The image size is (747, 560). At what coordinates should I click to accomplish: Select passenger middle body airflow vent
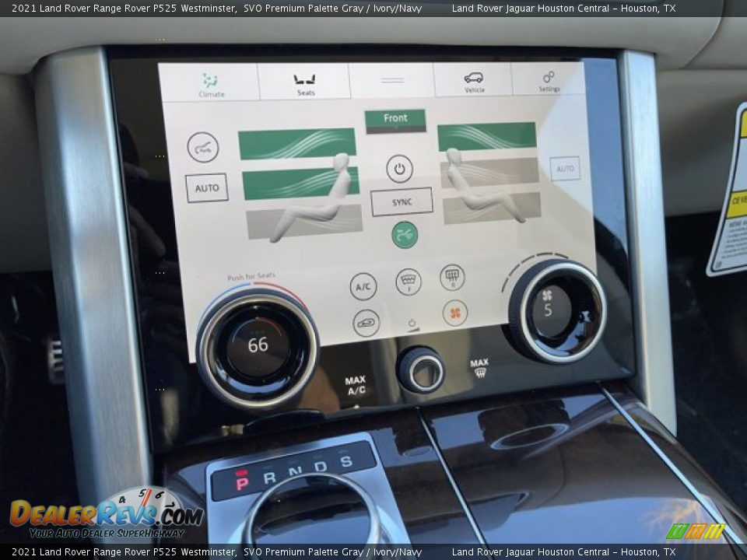coord(489,173)
